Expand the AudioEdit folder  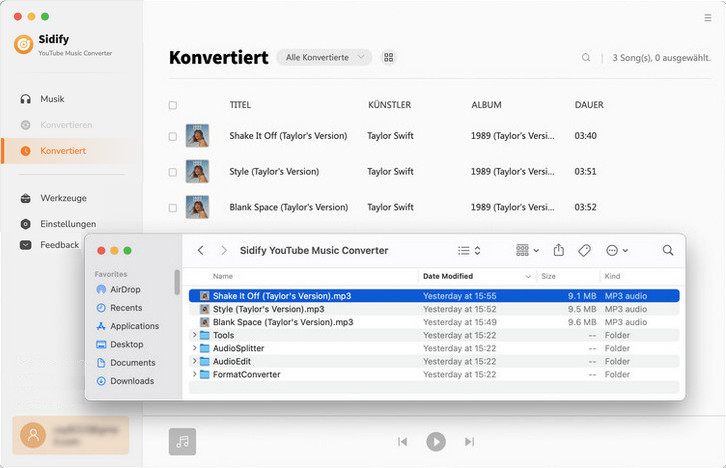[x=194, y=361]
